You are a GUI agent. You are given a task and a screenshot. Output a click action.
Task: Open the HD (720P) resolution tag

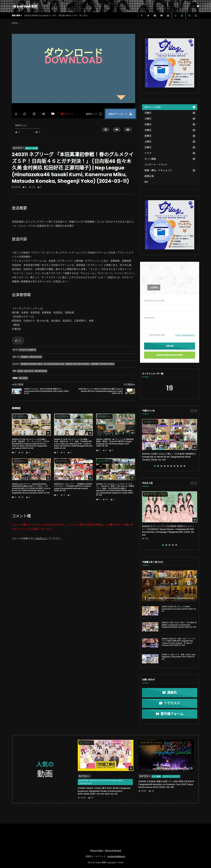23,378
